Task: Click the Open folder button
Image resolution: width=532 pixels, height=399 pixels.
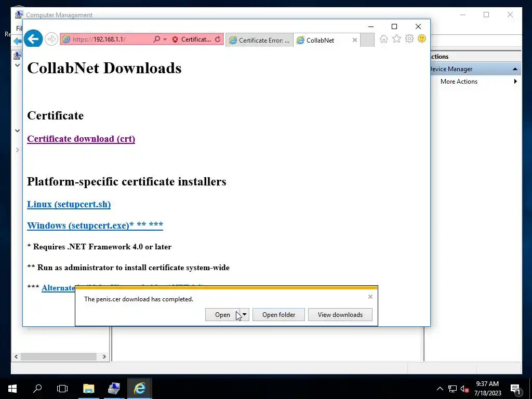Action: [x=278, y=314]
